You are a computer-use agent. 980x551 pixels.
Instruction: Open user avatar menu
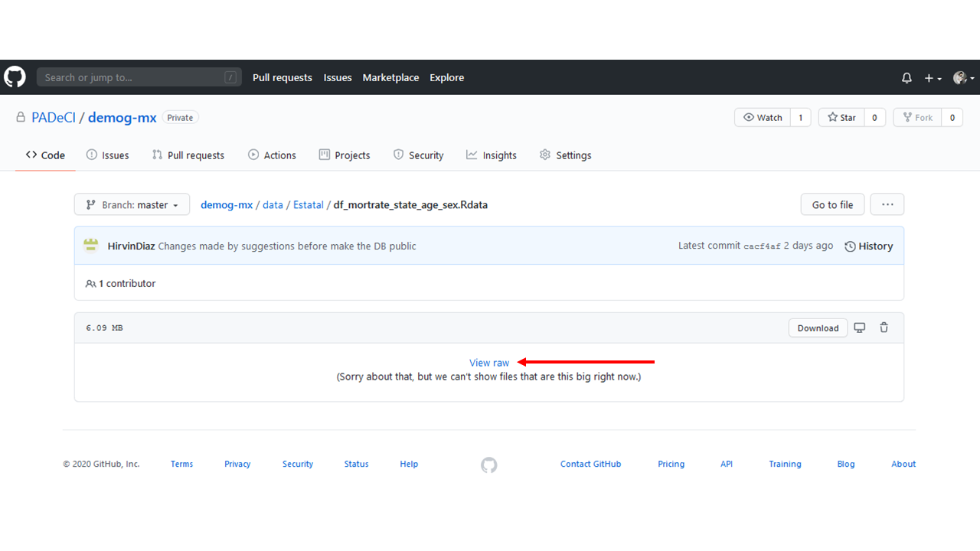(x=963, y=78)
